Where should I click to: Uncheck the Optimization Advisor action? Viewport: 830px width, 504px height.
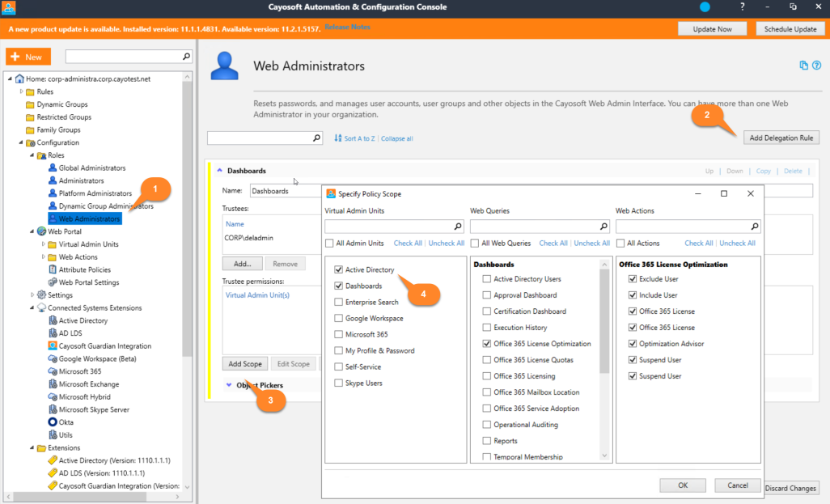632,344
